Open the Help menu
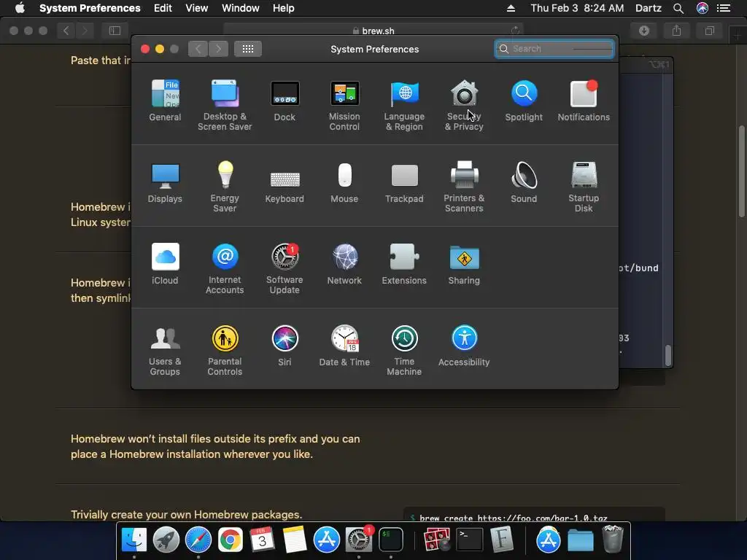 pos(284,8)
